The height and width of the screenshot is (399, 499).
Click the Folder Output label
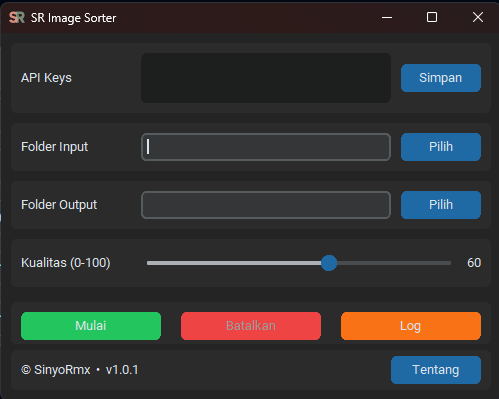(x=59, y=205)
